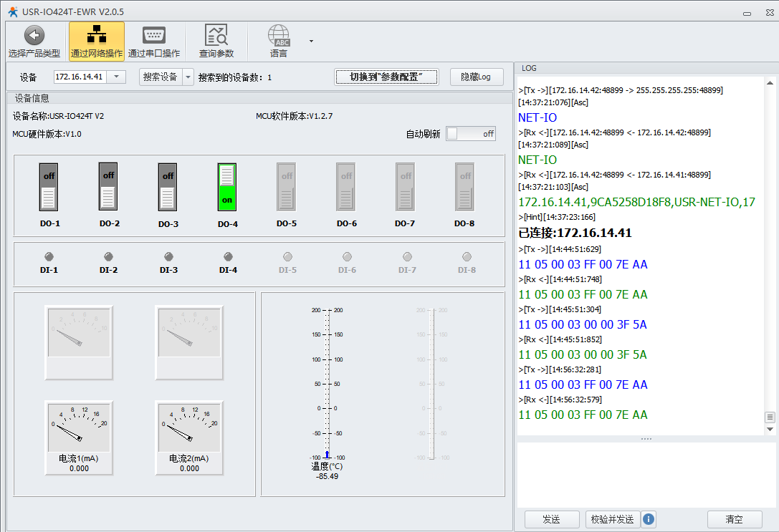Click the 校验并发送 button
Viewport: 779px width, 532px height.
(613, 519)
